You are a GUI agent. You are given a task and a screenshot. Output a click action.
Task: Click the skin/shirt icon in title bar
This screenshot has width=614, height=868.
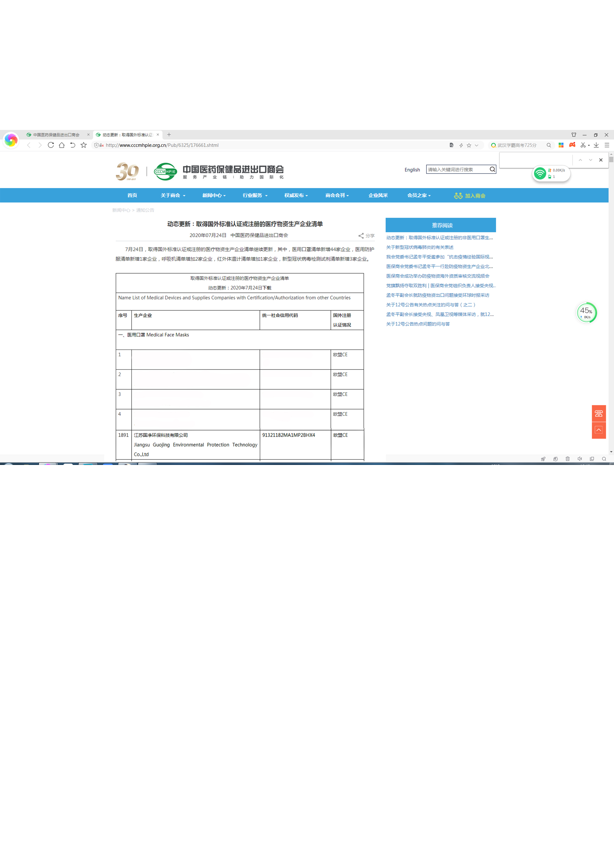coord(574,135)
